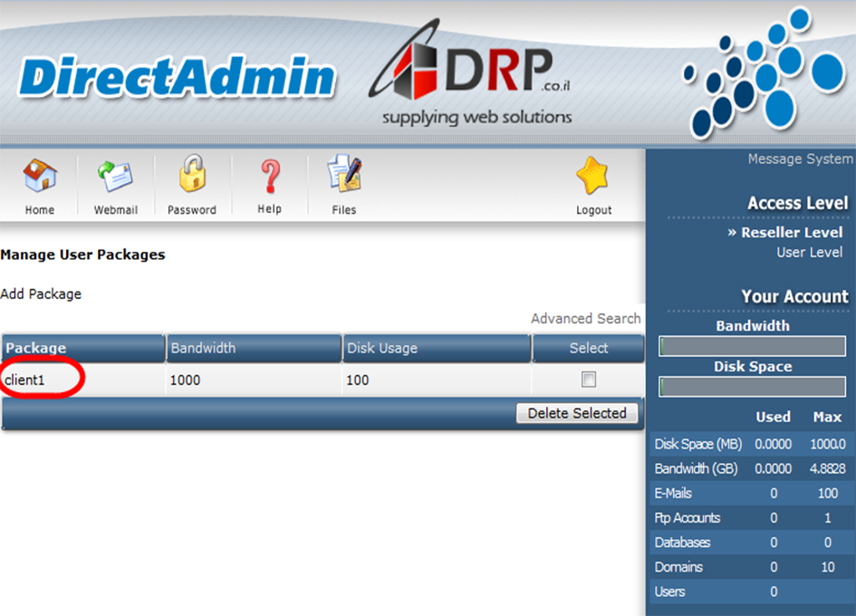This screenshot has height=616, width=856.
Task: Open the Files icon
Action: point(344,175)
